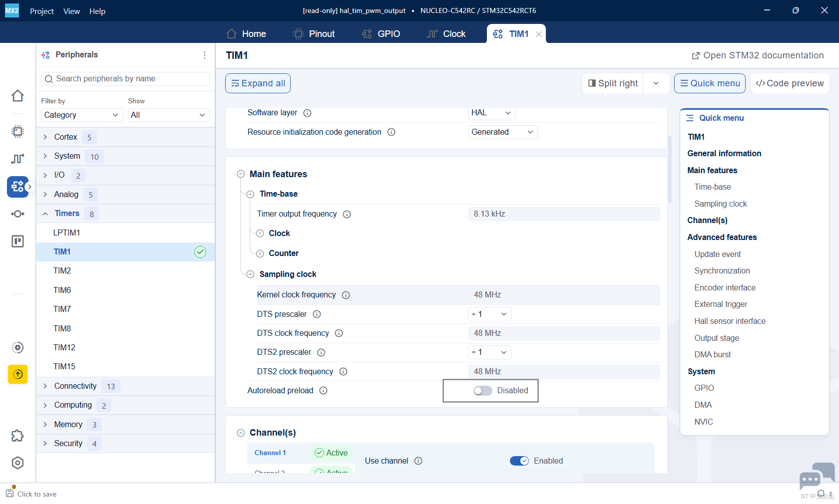The width and height of the screenshot is (839, 504).
Task: Open the chat feedback bubble icon
Action: [x=816, y=476]
